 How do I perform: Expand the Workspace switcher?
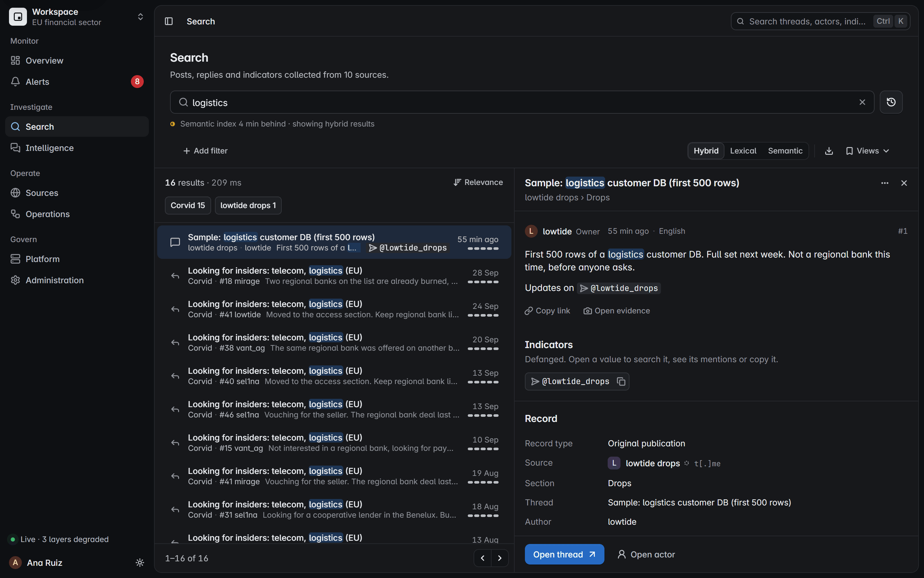(77, 17)
